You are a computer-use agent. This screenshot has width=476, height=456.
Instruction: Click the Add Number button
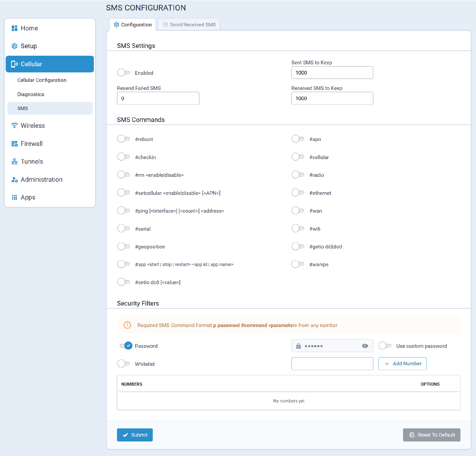pos(402,364)
